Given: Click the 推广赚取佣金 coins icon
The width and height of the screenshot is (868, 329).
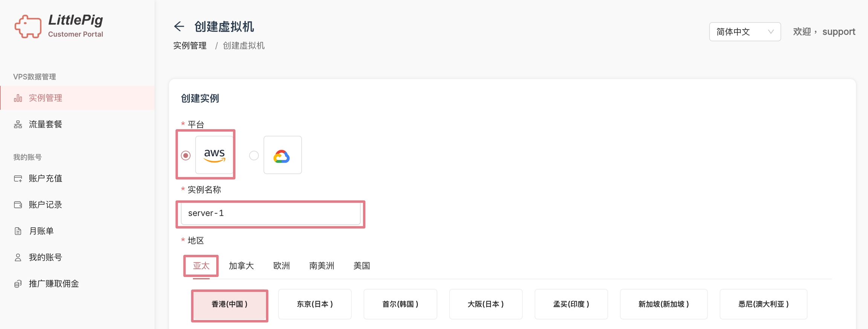Looking at the screenshot, I should click(x=18, y=284).
